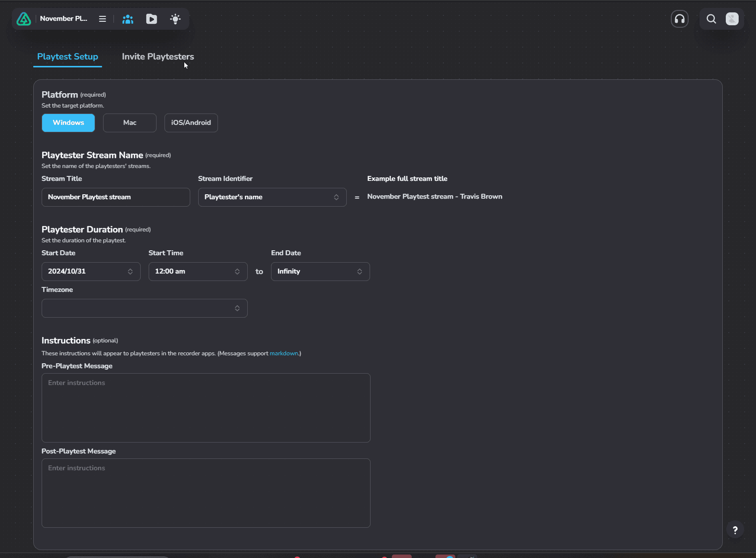Select the Windows platform option
This screenshot has width=756, height=558.
click(68, 123)
